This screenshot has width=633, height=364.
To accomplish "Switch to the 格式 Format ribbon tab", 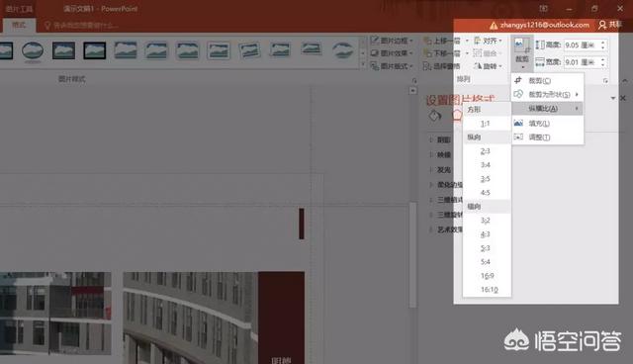I will 19,26.
